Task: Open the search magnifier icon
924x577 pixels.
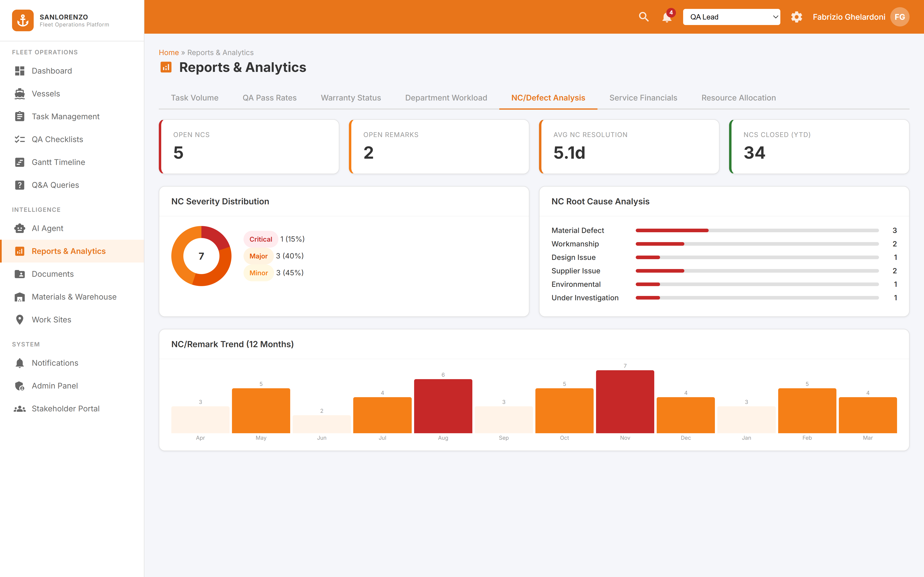Action: click(644, 17)
